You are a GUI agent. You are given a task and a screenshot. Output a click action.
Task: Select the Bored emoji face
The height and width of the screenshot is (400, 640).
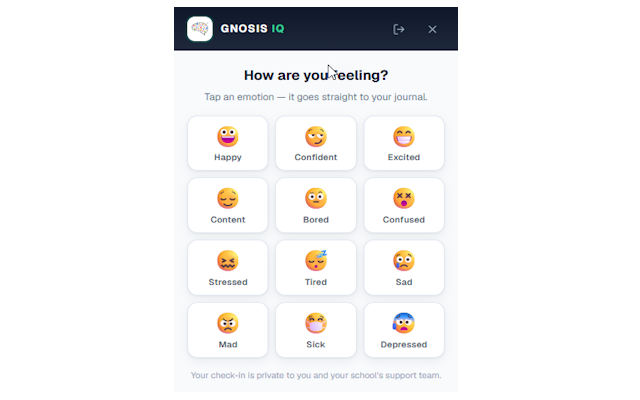pos(316,198)
